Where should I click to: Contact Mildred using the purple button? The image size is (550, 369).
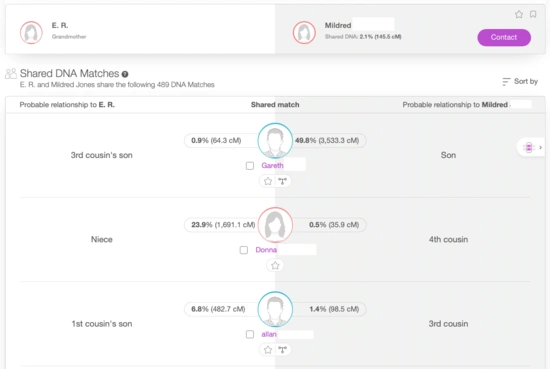click(x=504, y=37)
